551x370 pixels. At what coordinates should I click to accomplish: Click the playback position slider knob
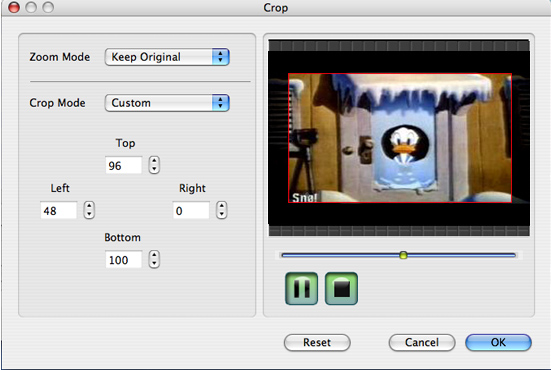click(x=403, y=255)
